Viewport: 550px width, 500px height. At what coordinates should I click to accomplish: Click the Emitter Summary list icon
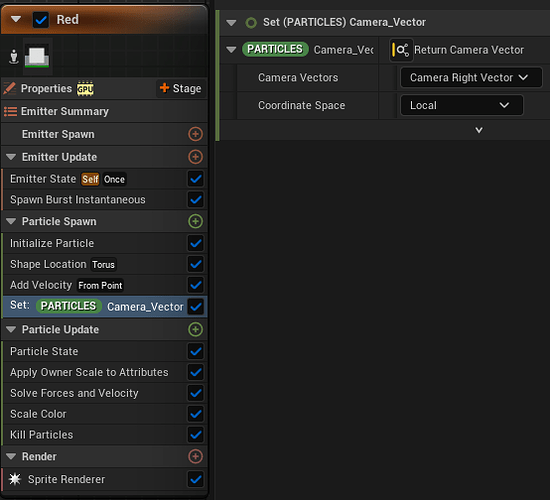[10, 112]
